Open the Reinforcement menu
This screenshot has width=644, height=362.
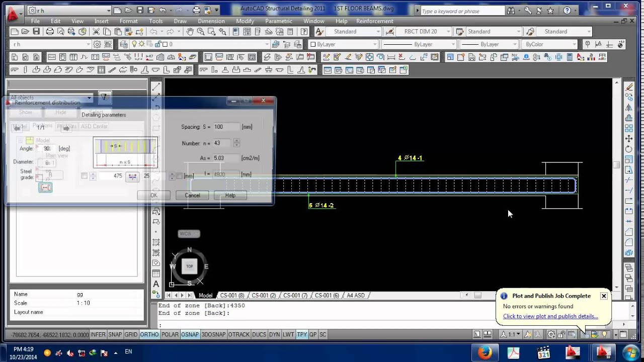click(375, 21)
